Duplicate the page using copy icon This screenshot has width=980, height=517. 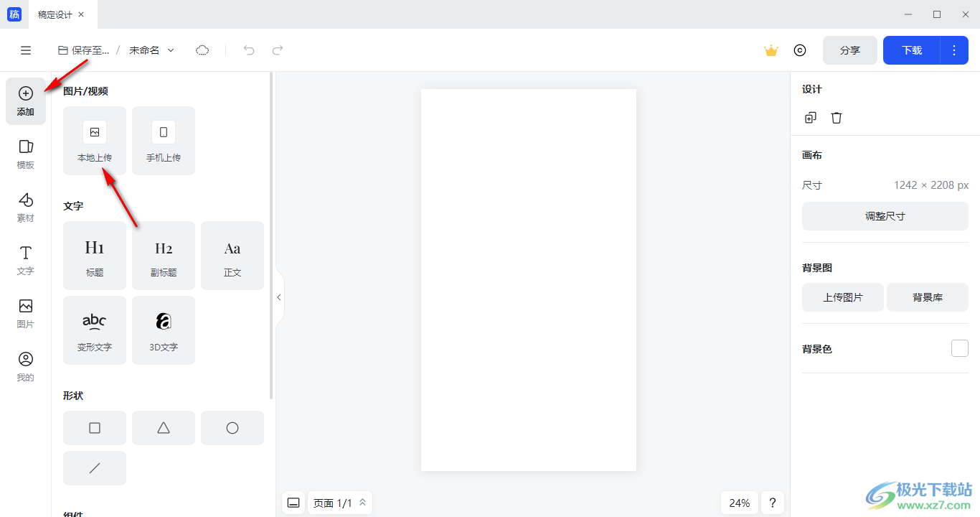(x=811, y=118)
